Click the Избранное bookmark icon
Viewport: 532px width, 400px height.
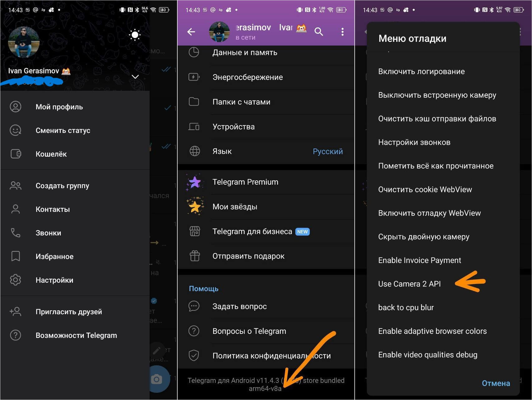pyautogui.click(x=16, y=256)
